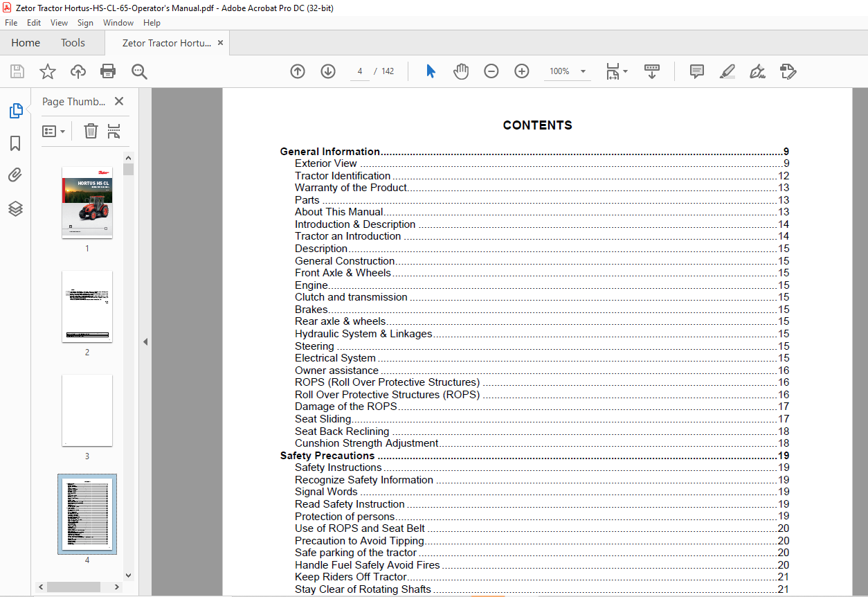Zoom in with the plus icon
Screen dimensions: 868x597
click(x=522, y=71)
